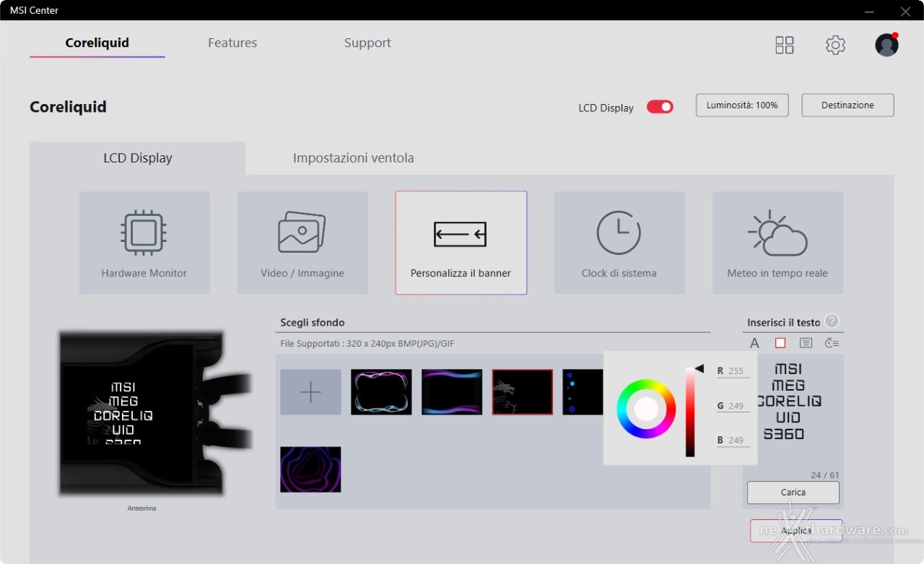This screenshot has height=564, width=924.
Task: Open the apps grid icon
Action: 785,45
